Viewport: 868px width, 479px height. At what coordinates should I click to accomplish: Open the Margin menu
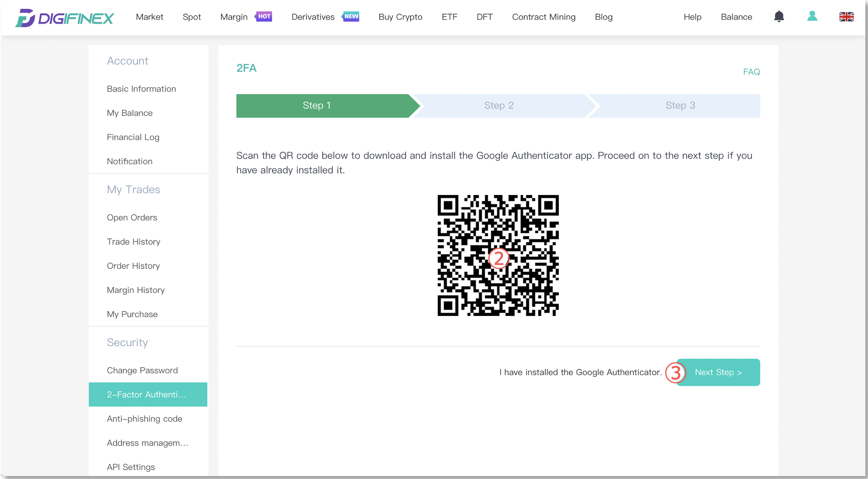(x=234, y=17)
